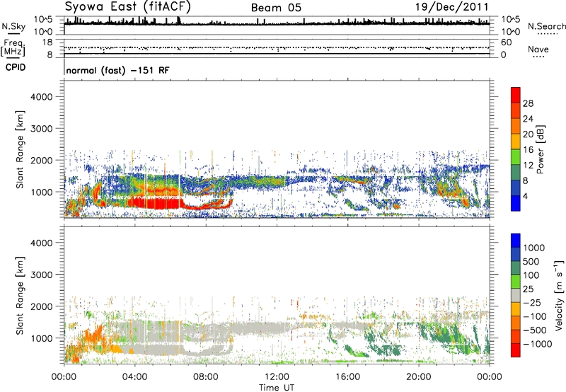This screenshot has height=392, width=566.
Task: Click the '3000' tick of the velocity panel
Action: click(41, 275)
